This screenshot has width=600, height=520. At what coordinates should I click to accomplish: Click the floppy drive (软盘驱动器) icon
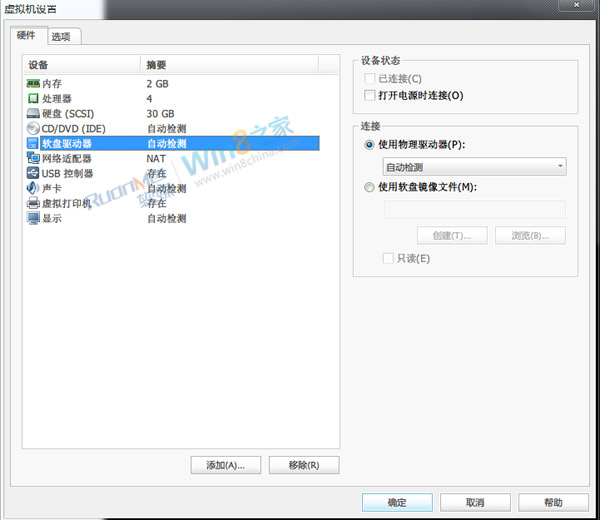(x=33, y=143)
